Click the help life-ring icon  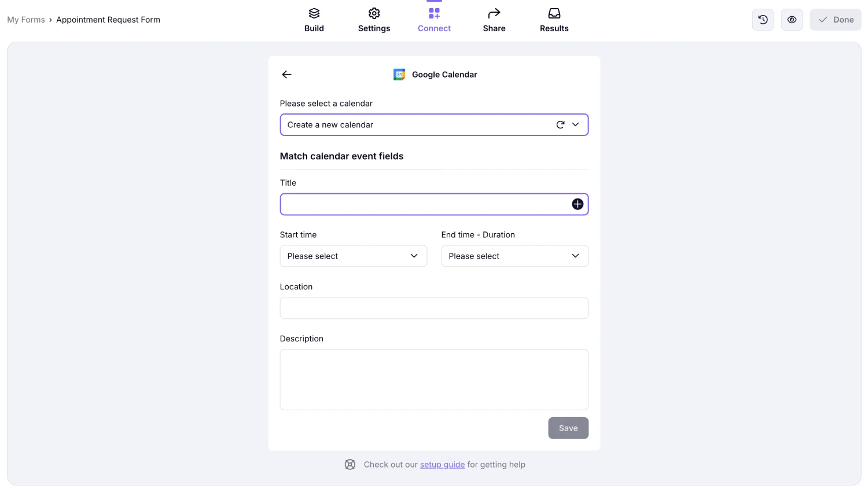[x=350, y=464]
